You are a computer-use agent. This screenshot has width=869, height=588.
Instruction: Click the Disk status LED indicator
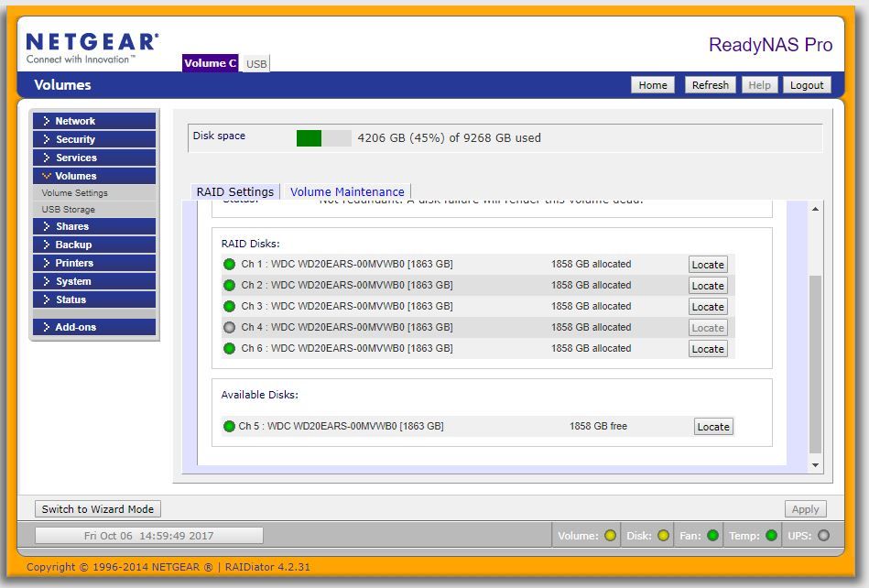(663, 536)
